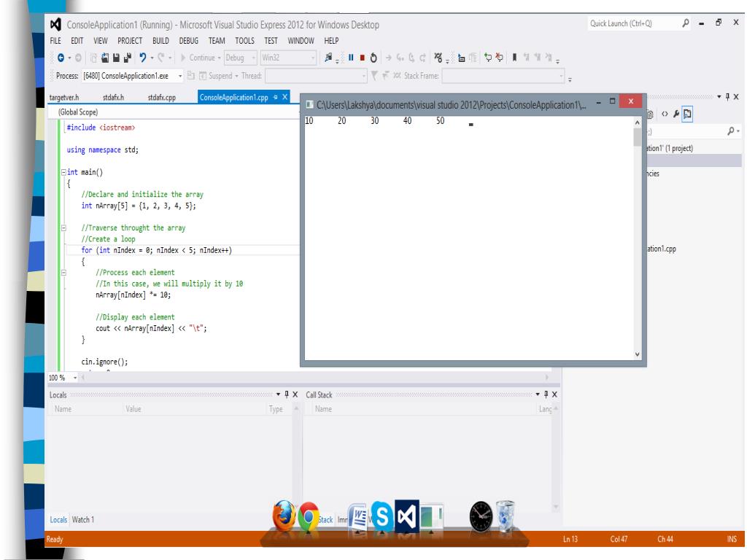
Task: Collapse the int main() function block
Action: (63, 172)
